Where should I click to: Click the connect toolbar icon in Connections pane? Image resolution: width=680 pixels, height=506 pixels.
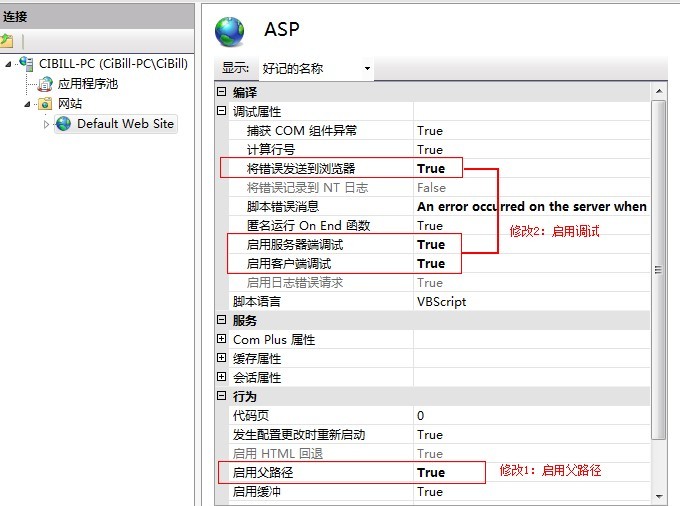[7, 41]
